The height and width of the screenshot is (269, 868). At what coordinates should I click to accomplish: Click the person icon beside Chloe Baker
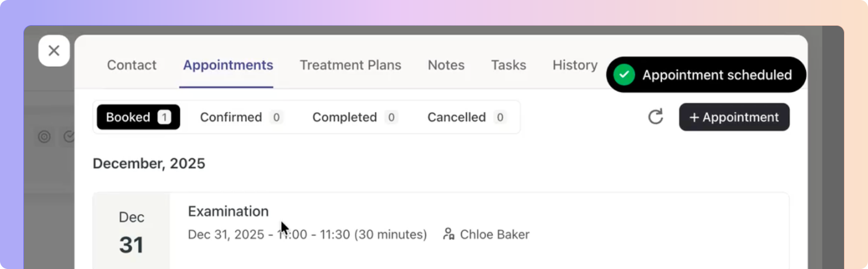coord(449,234)
